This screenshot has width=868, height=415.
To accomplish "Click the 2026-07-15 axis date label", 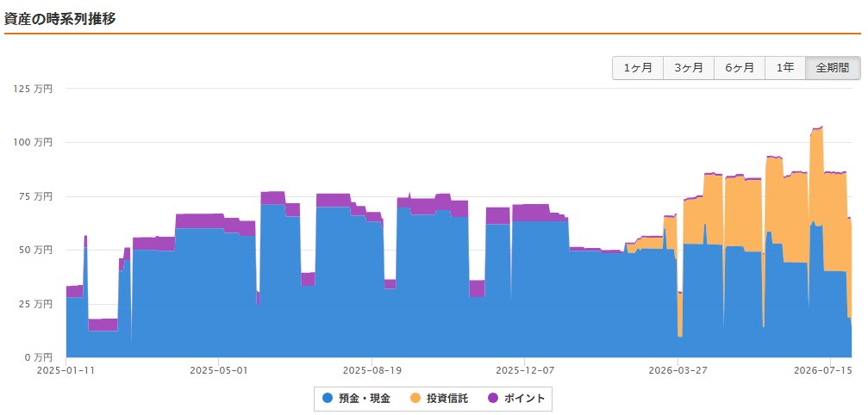I will coord(822,369).
